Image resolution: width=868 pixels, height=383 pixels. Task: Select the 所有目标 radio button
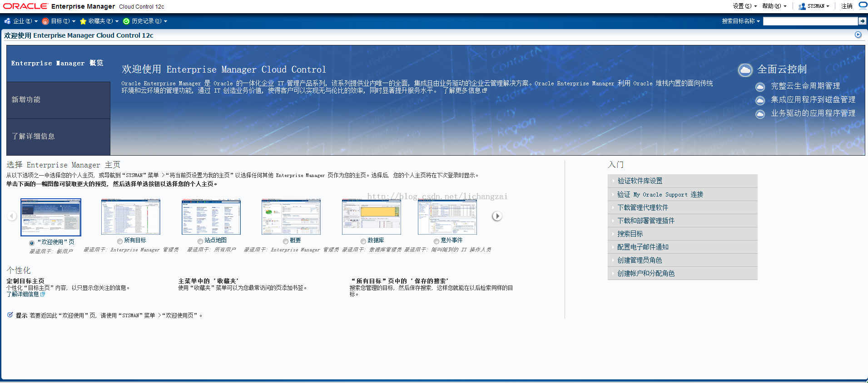120,241
